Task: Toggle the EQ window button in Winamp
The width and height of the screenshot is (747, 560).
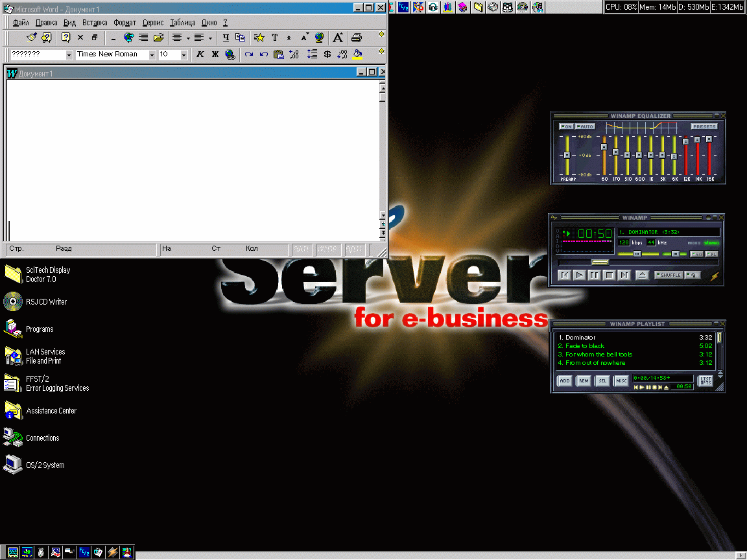Action: pyautogui.click(x=697, y=254)
